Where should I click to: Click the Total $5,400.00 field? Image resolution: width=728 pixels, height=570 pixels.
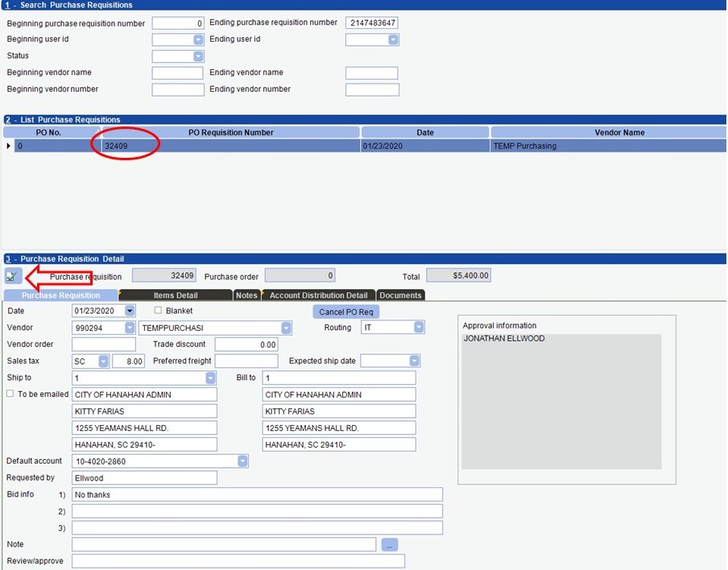tap(459, 275)
